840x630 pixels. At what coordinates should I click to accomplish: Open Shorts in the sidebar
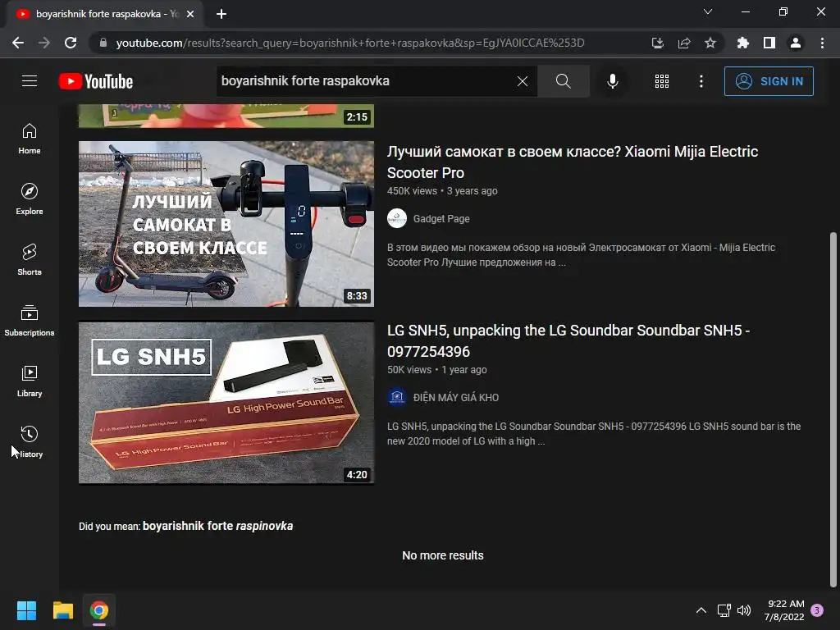pos(30,260)
